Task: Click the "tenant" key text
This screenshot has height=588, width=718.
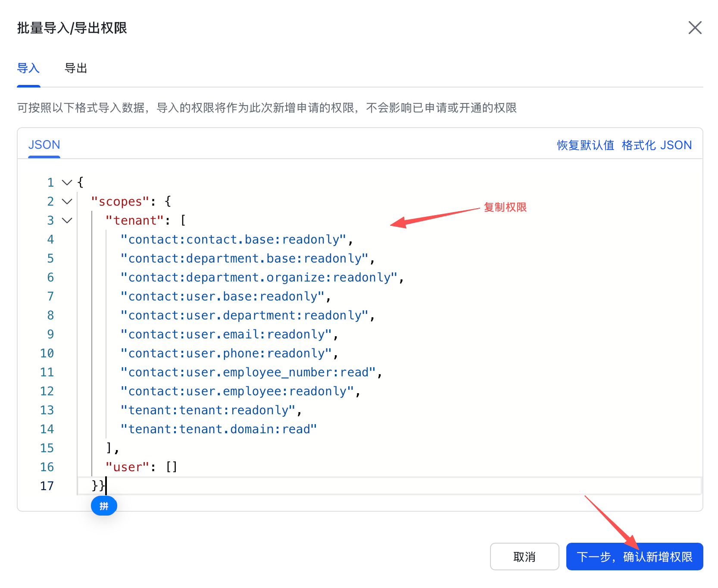Action: click(x=135, y=221)
